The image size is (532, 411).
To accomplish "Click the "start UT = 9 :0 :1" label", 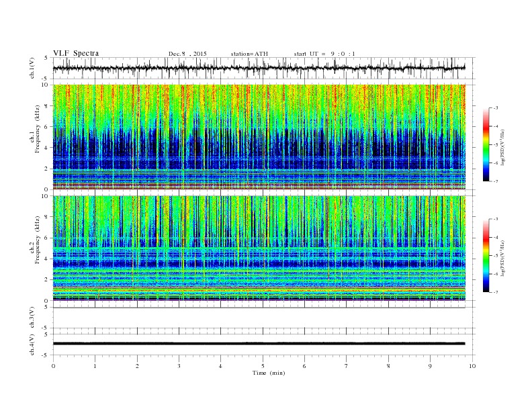I will (324, 54).
